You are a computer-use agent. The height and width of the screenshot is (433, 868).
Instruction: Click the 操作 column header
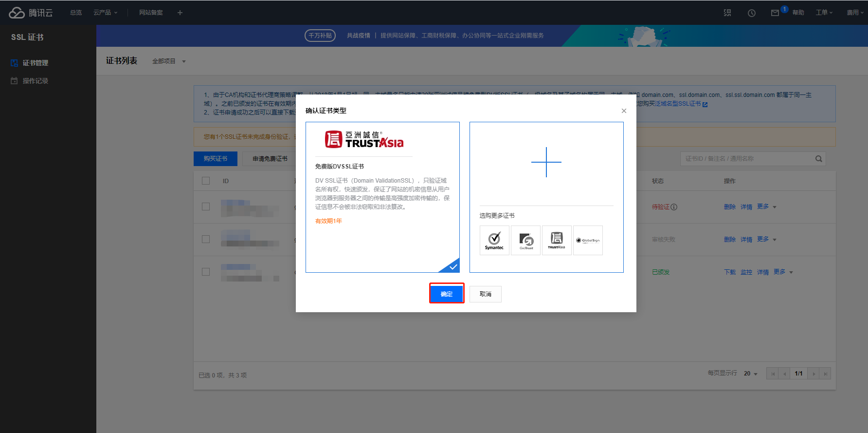(x=730, y=181)
